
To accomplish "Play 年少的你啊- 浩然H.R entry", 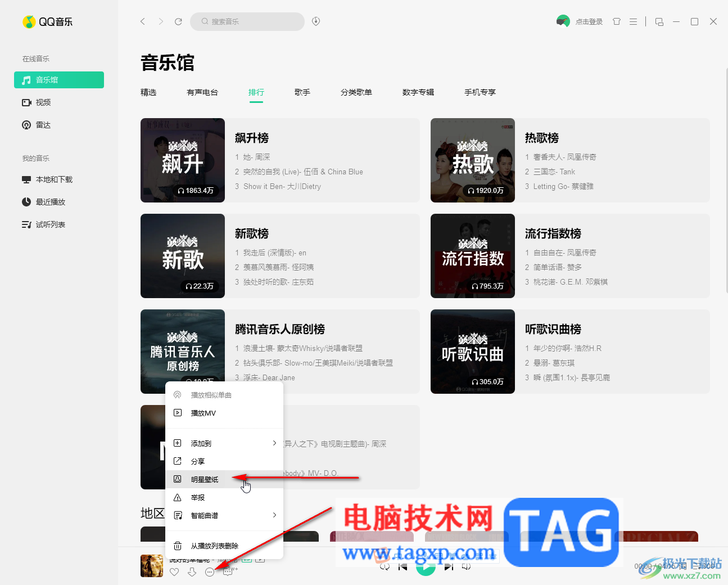I will pos(567,348).
